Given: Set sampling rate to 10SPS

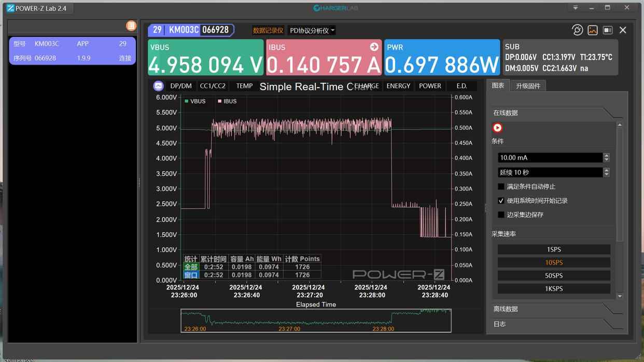Looking at the screenshot, I should point(554,263).
